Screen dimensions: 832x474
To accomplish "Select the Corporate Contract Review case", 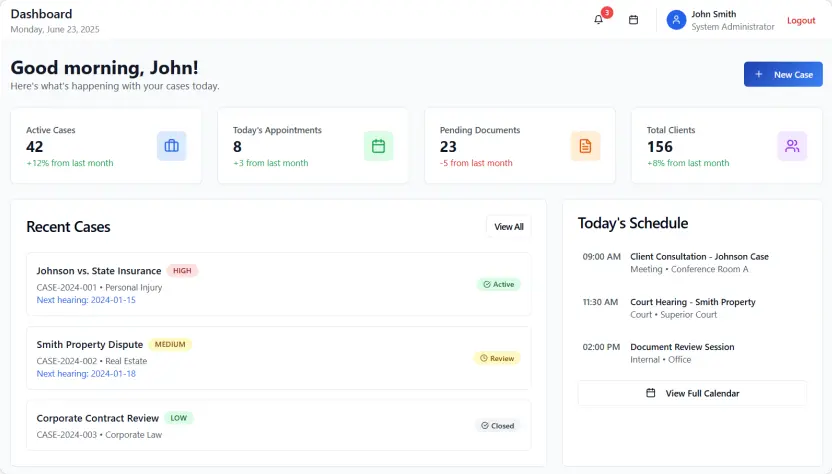I will point(97,418).
